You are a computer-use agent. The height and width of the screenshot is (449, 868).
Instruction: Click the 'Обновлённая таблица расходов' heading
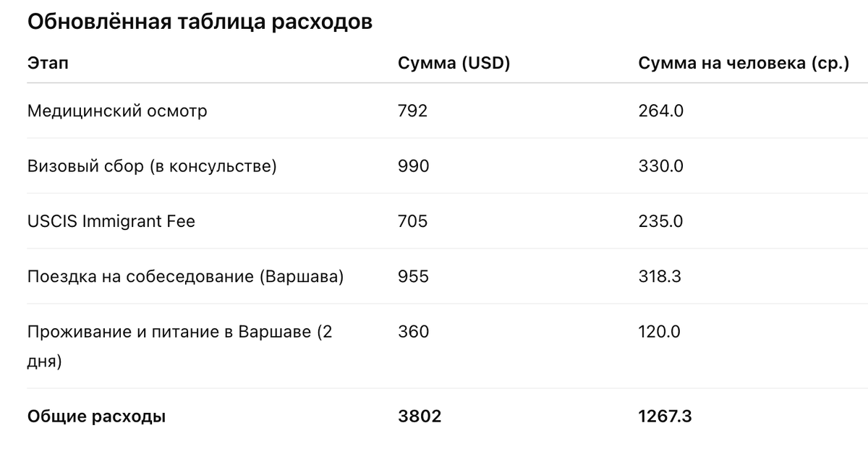[x=200, y=22]
